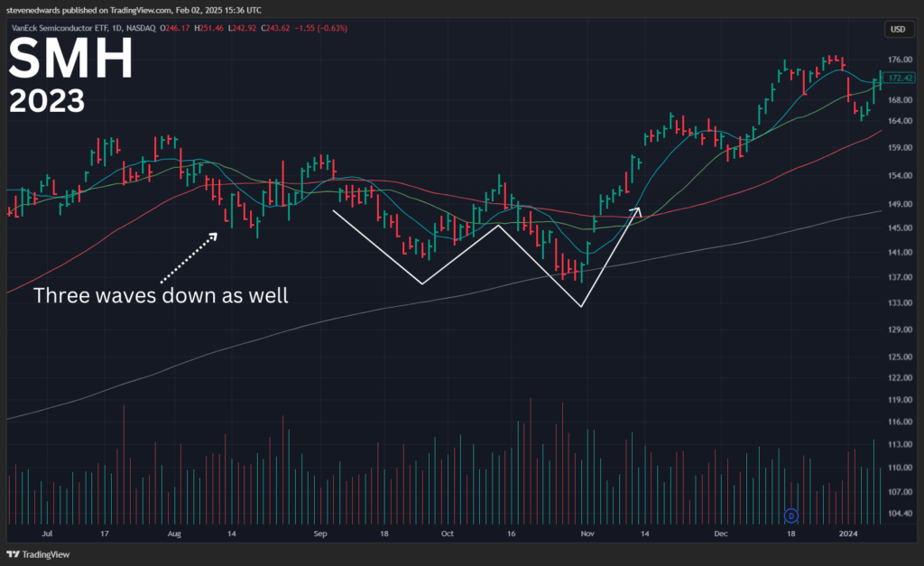Screen dimensions: 924x566
Task: Click the 145.00 price axis label
Action: [x=900, y=227]
